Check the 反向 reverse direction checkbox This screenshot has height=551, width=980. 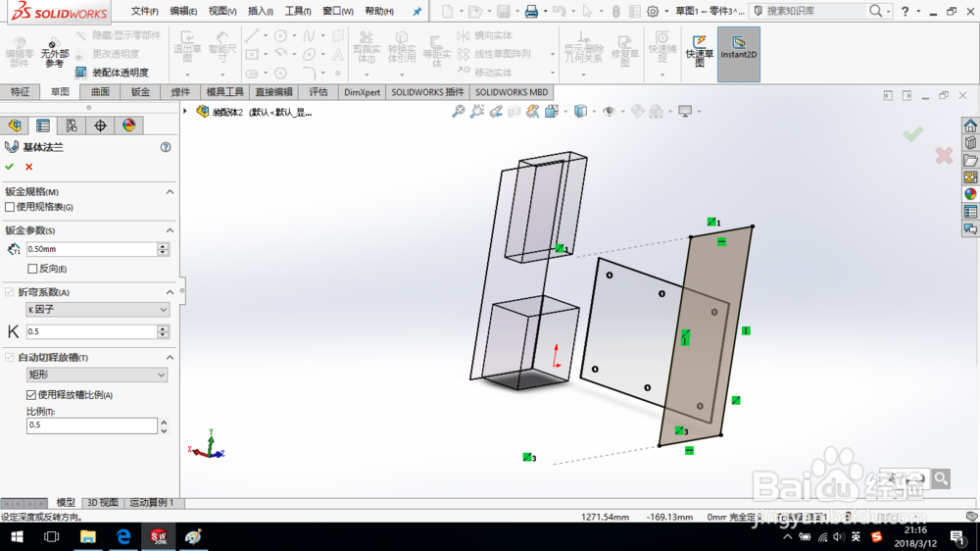pos(32,269)
